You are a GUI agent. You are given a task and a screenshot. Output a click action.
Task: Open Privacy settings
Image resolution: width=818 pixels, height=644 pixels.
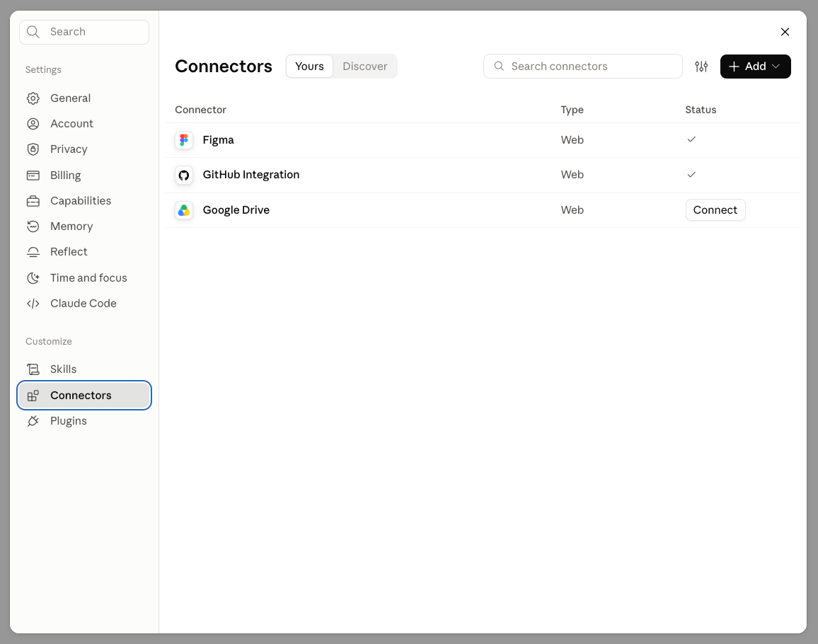point(84,149)
